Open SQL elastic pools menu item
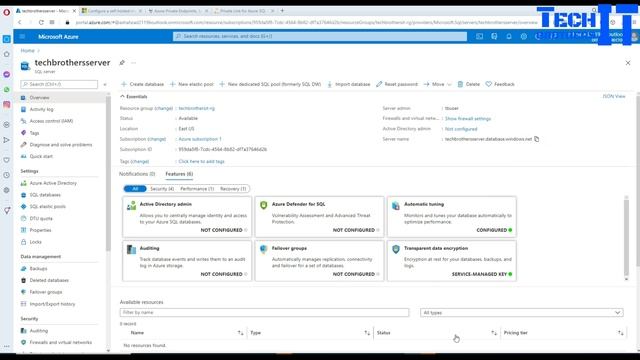 tap(47, 207)
